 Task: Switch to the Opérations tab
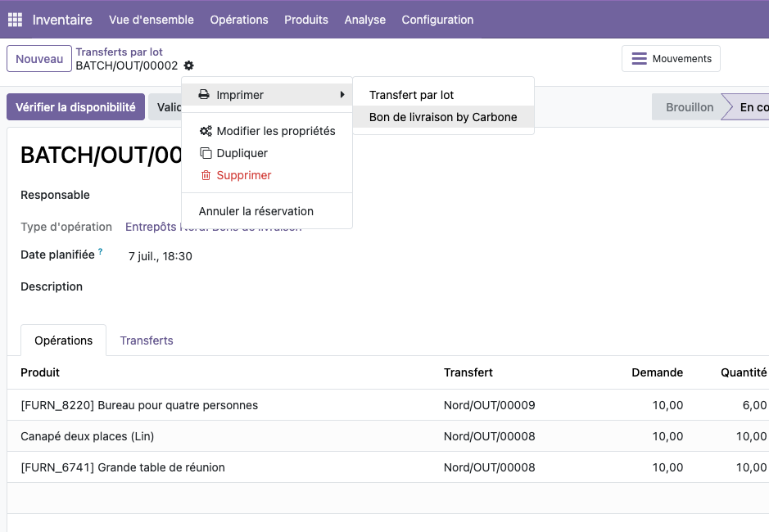tap(63, 340)
